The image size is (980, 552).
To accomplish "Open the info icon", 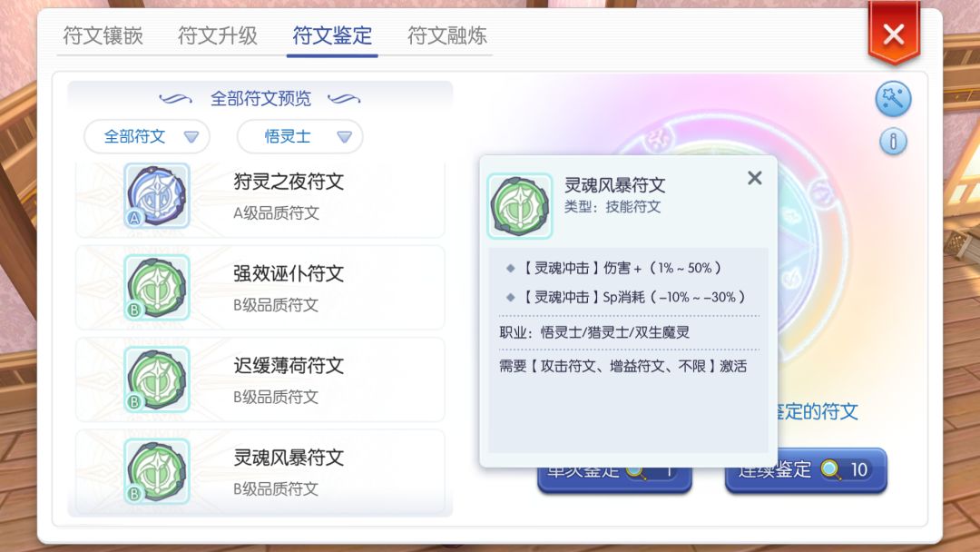I will coord(893,142).
